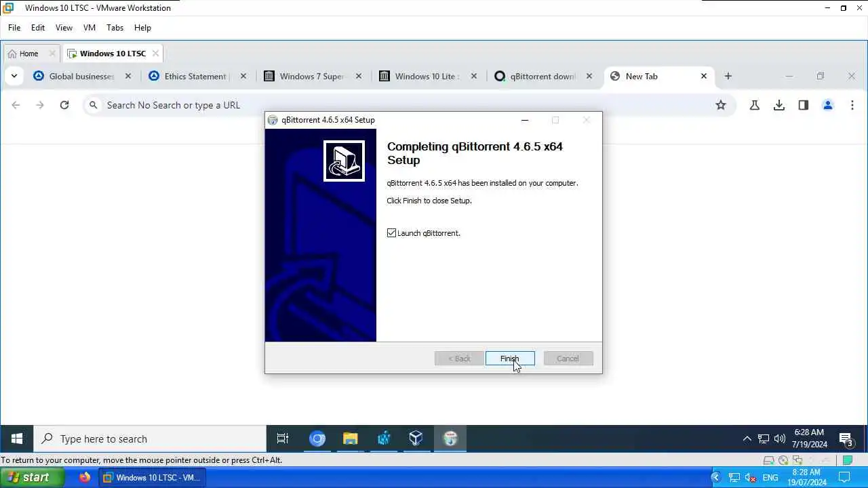Open File Explorer from the guest taskbar
The image size is (868, 488).
tap(351, 439)
